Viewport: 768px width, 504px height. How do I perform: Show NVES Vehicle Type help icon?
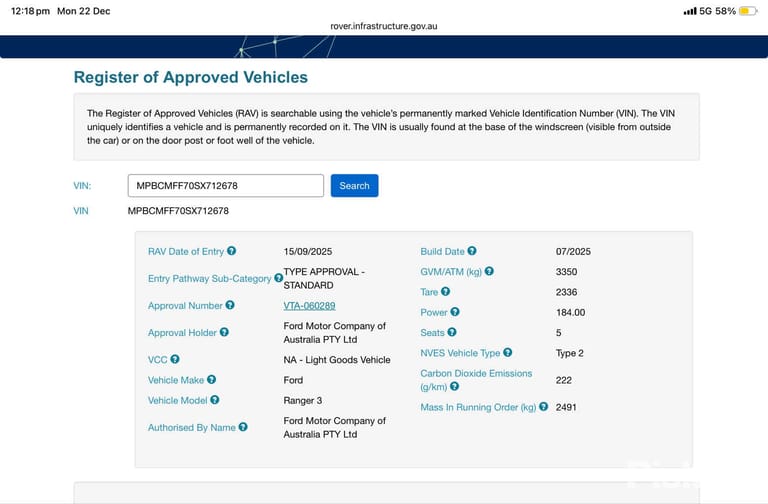507,352
